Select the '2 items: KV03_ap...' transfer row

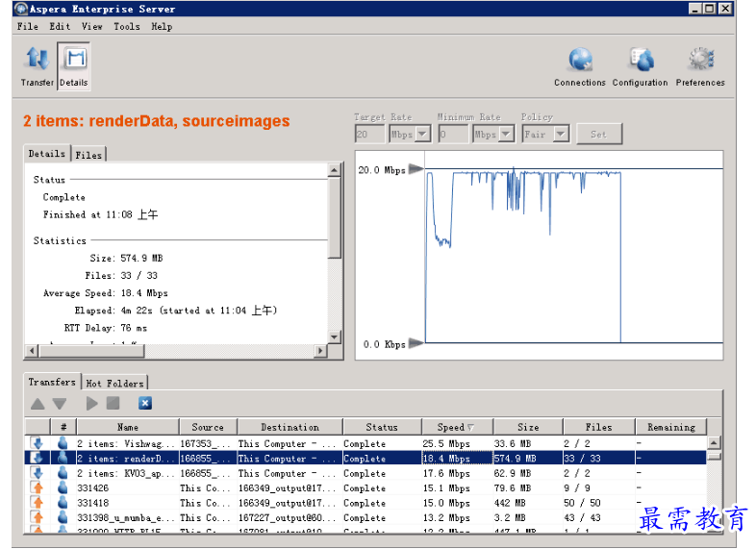(x=365, y=473)
